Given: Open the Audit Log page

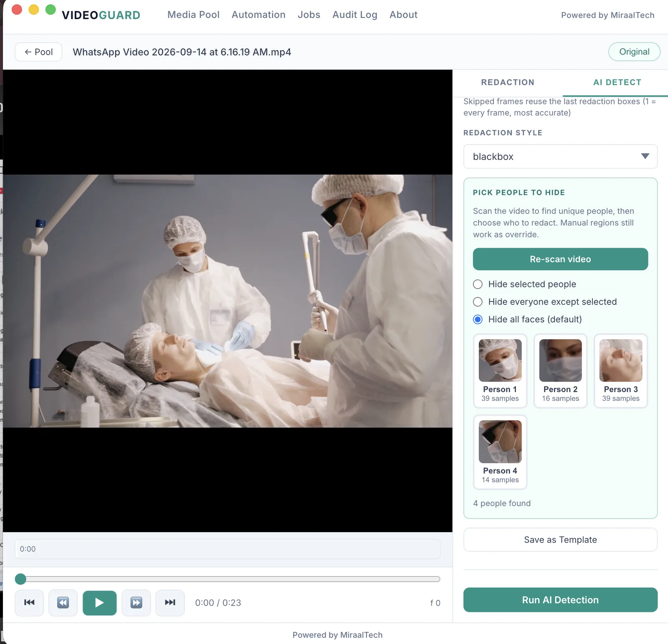Looking at the screenshot, I should pos(355,15).
